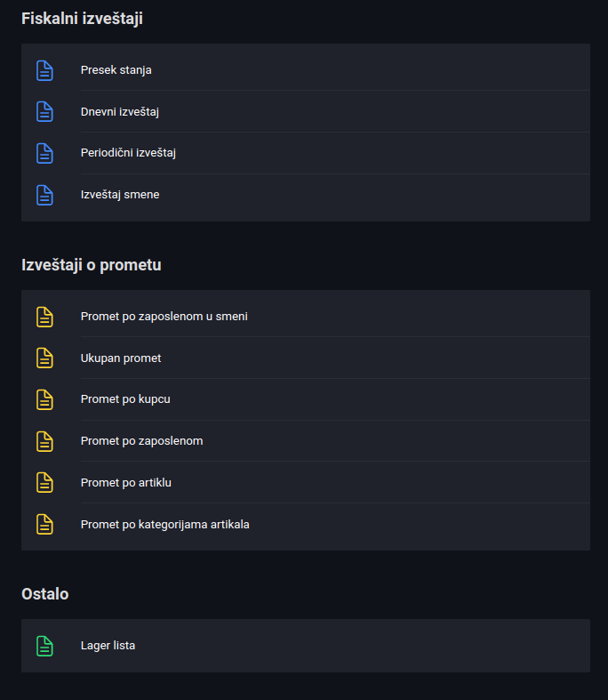Click the yellow icon beside Ukupan promet

tap(44, 358)
